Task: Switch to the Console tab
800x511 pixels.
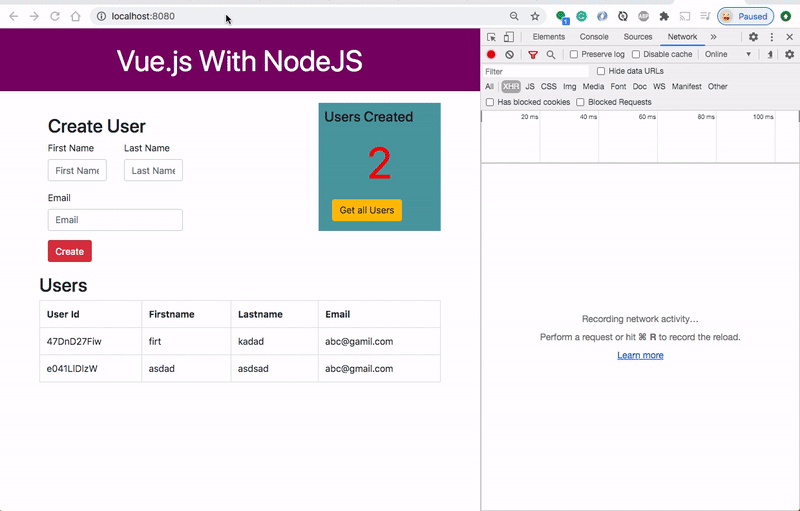Action: [594, 37]
